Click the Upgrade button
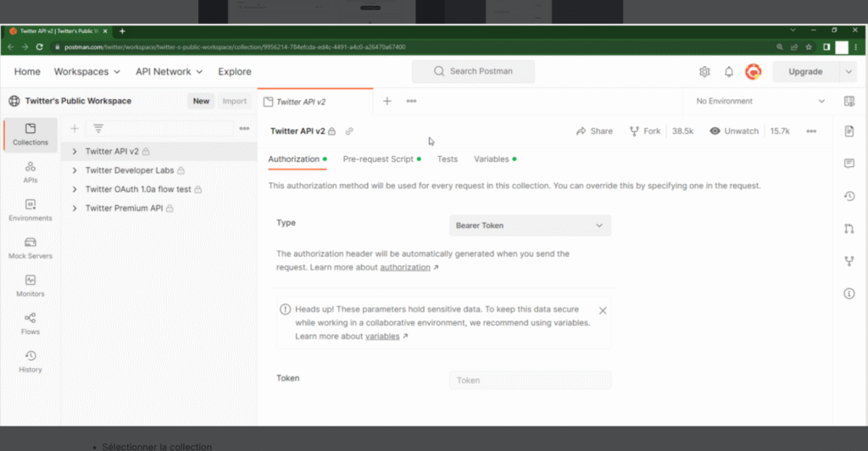Viewport: 868px width, 451px height. coord(805,71)
